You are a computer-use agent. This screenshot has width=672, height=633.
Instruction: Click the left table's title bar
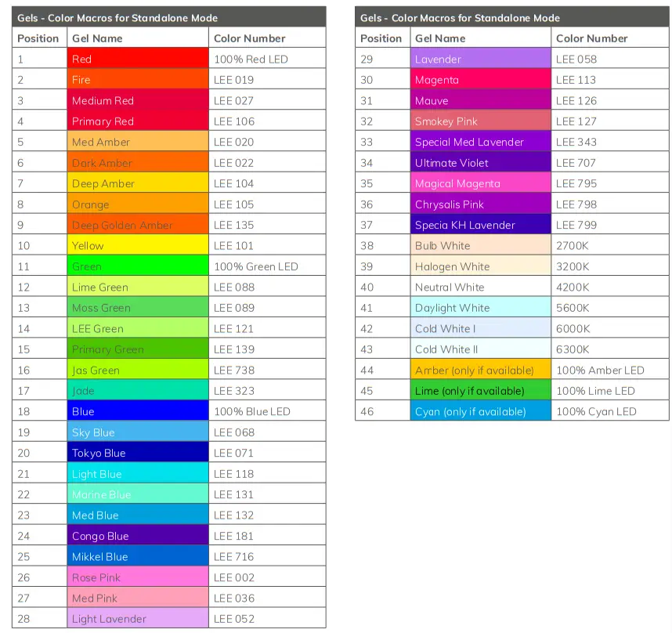pyautogui.click(x=168, y=17)
